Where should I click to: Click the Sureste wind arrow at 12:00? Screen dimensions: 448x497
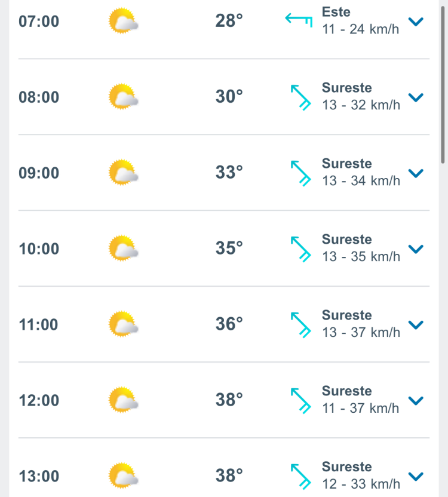300,401
